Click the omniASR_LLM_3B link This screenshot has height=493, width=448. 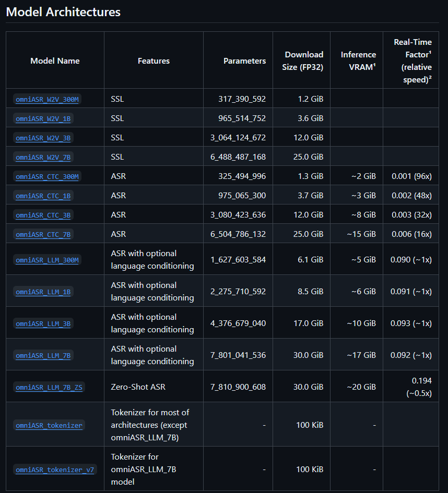[43, 323]
